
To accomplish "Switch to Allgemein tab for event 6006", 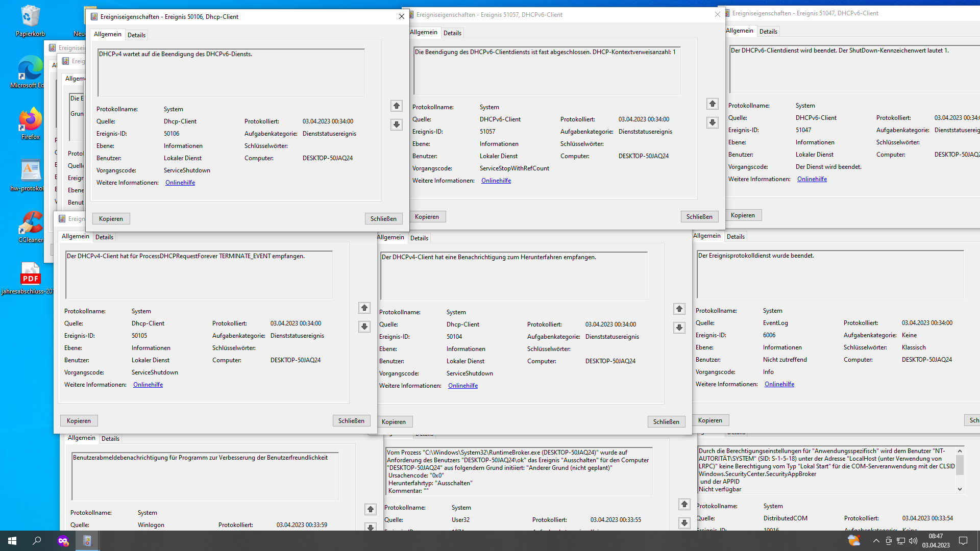I will [707, 236].
